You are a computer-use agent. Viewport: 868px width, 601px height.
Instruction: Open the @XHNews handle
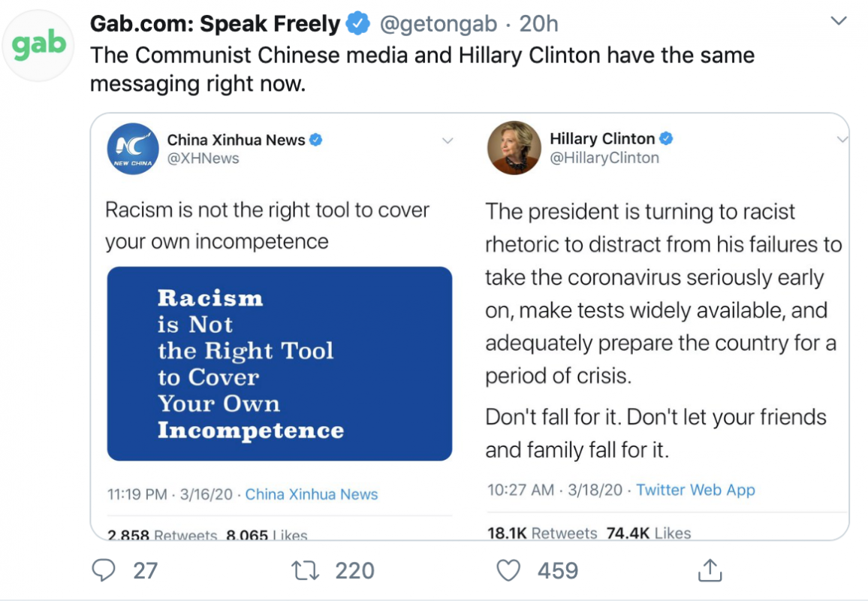click(203, 159)
